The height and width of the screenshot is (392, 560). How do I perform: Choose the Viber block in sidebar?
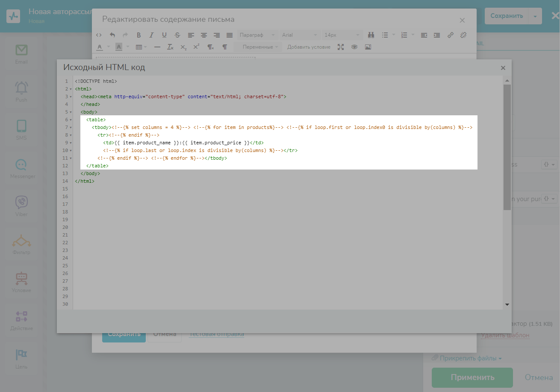click(21, 202)
